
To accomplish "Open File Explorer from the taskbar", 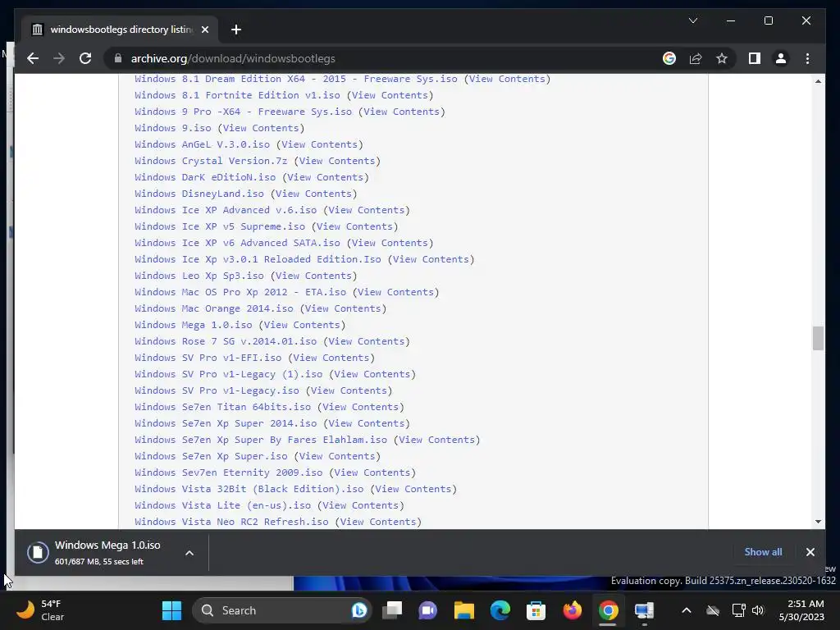I will tap(464, 610).
